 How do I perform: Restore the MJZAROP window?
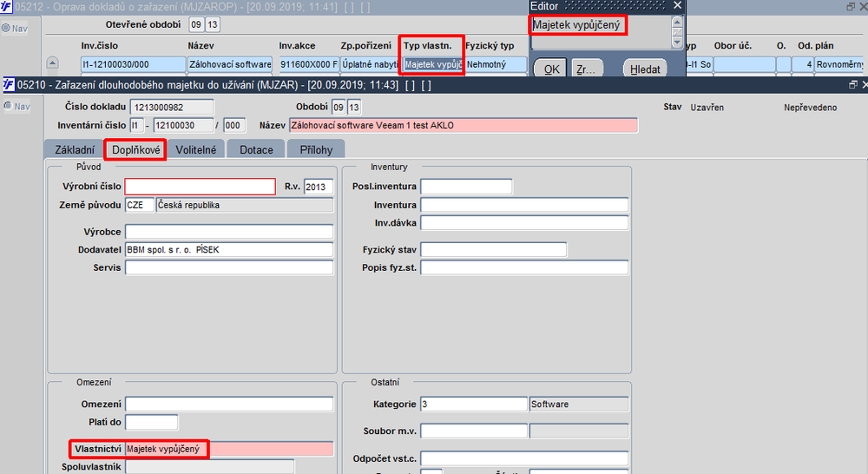click(x=851, y=7)
